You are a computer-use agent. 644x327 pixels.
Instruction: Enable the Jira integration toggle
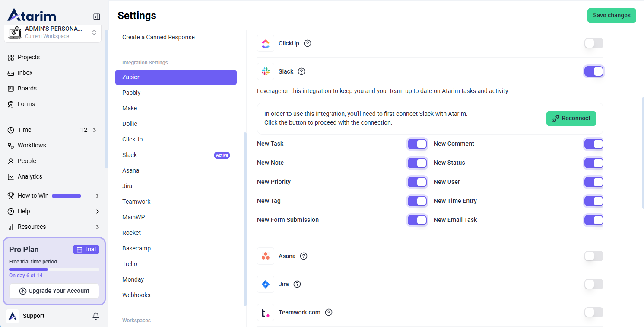[594, 284]
